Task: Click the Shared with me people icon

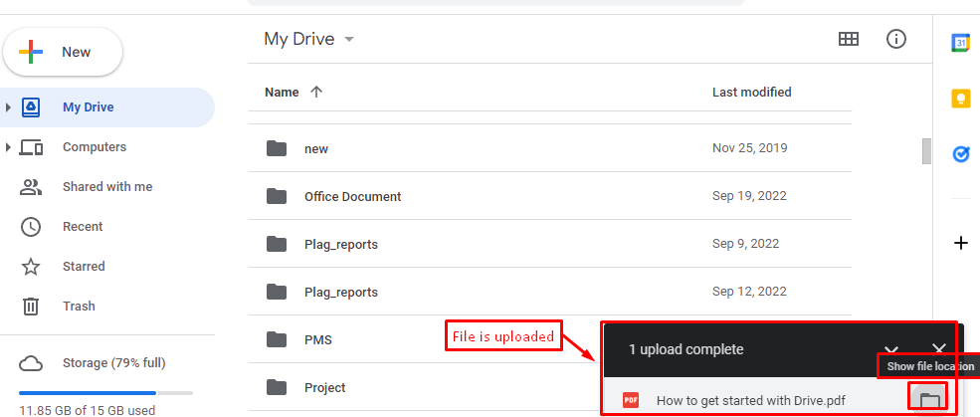Action: 31,187
